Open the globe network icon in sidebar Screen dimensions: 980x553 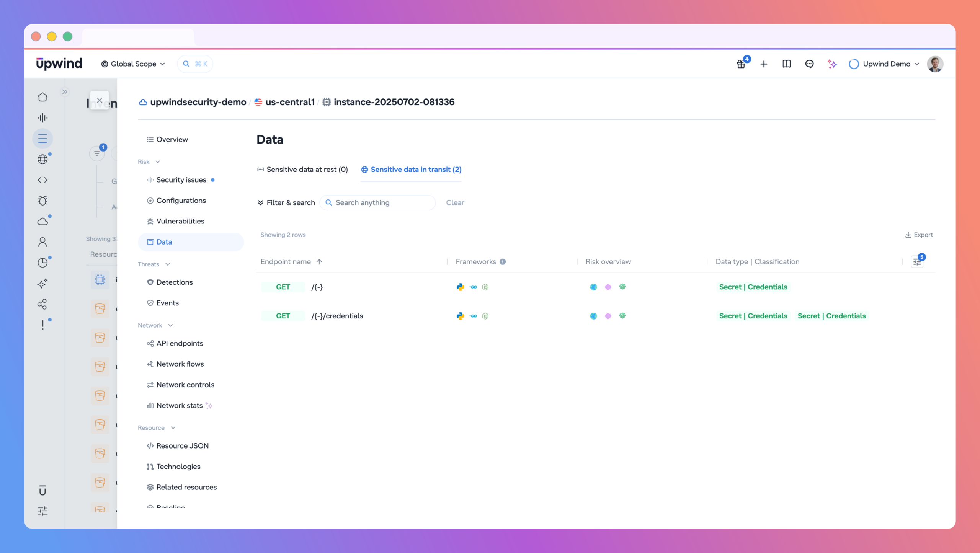(x=42, y=159)
